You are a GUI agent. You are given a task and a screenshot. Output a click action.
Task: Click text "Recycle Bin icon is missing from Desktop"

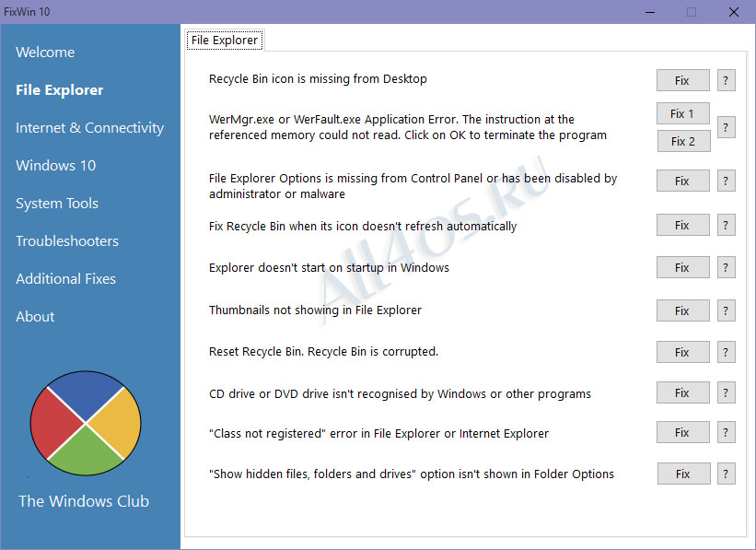[318, 78]
